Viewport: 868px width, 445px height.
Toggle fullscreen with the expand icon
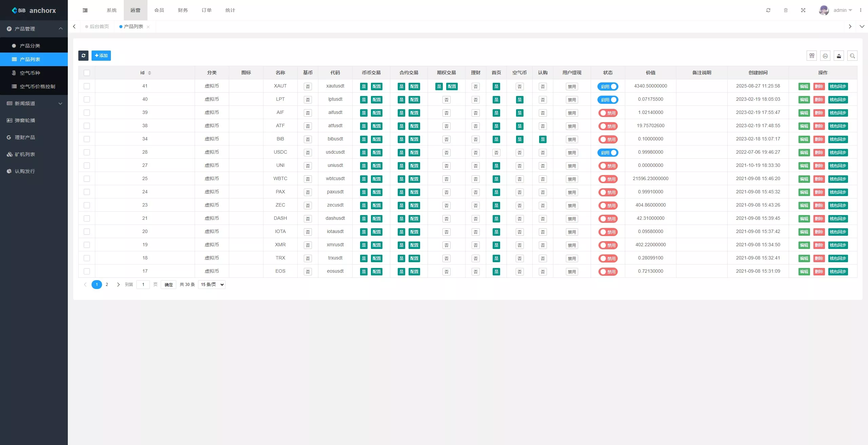[803, 10]
